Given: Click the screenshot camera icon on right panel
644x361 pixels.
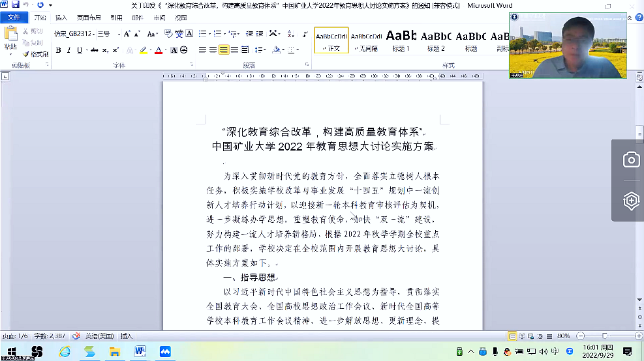Looking at the screenshot, I should pos(631,160).
